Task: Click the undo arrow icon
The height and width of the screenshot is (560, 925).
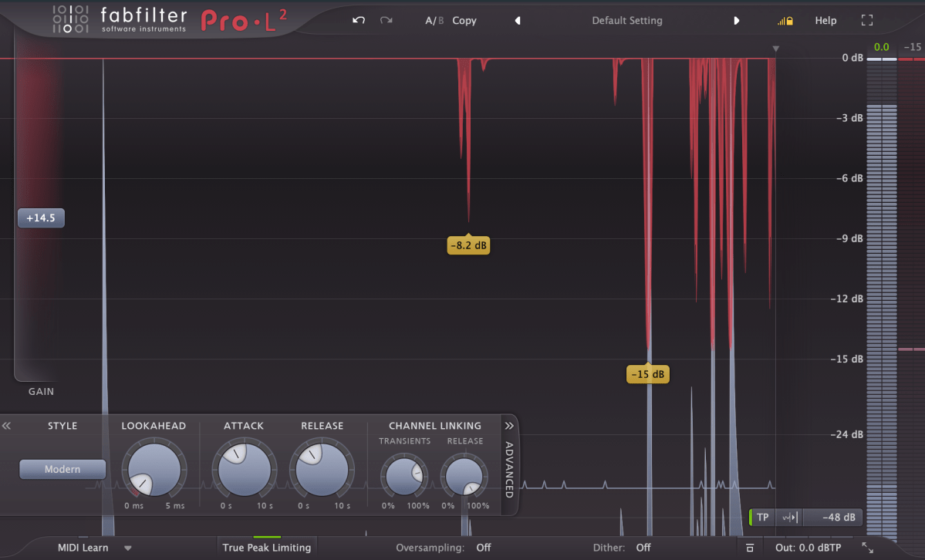Action: pyautogui.click(x=359, y=21)
